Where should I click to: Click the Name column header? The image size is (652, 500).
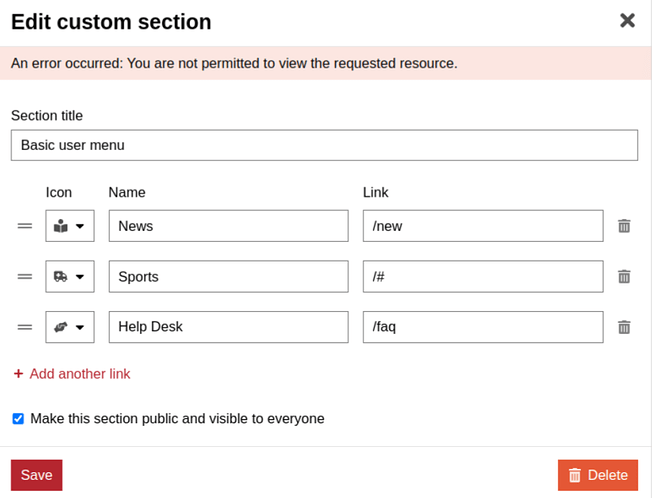[x=127, y=192]
